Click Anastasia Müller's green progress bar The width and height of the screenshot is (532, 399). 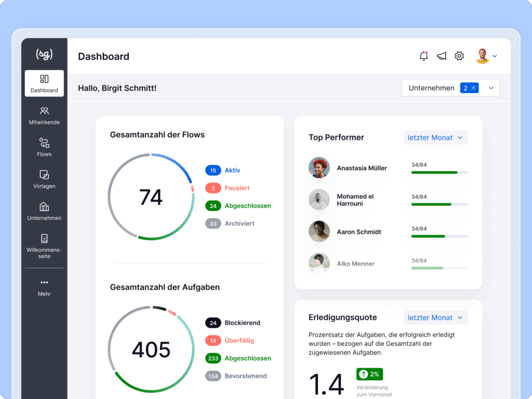[x=434, y=172]
